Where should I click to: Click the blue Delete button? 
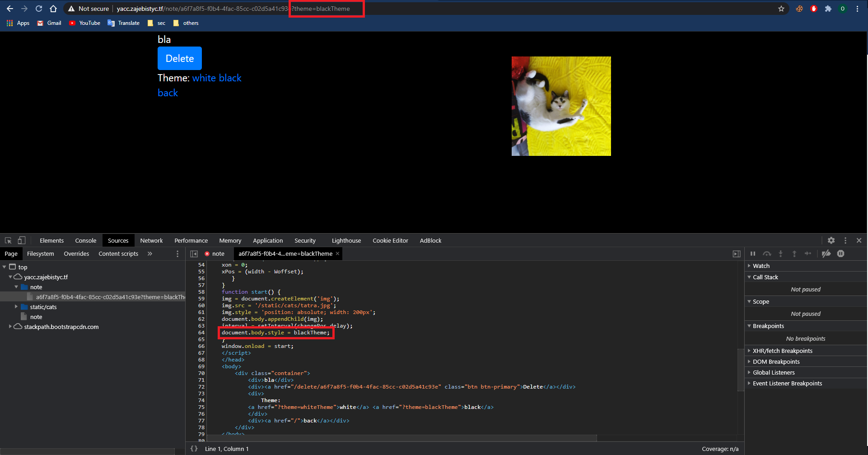click(180, 58)
